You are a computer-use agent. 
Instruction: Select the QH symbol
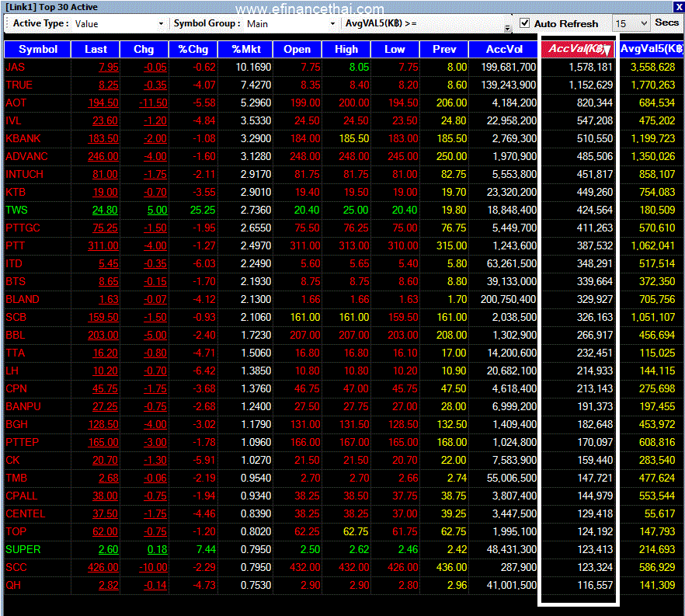pos(13,586)
